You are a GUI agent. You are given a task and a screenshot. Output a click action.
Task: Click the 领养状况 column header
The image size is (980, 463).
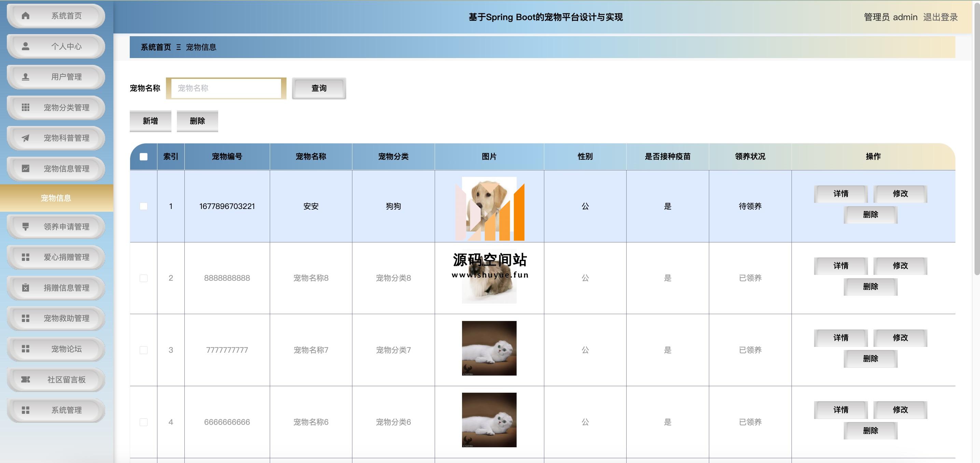point(750,156)
